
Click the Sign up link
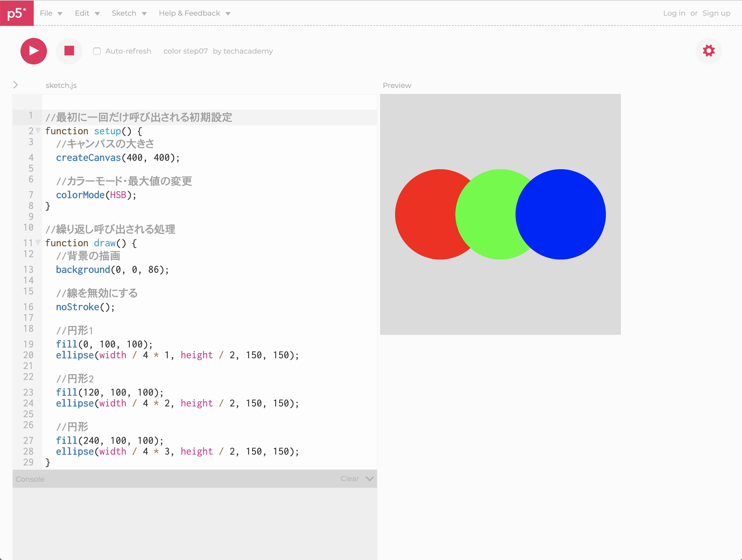point(716,13)
